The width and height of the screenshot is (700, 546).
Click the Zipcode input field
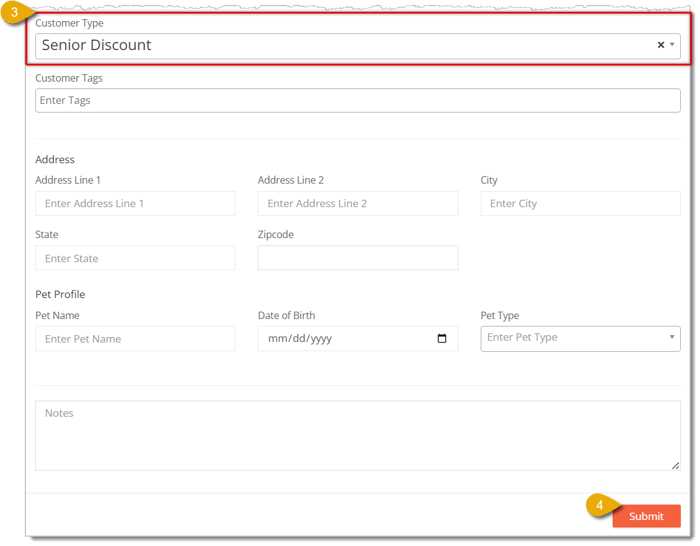pyautogui.click(x=358, y=258)
